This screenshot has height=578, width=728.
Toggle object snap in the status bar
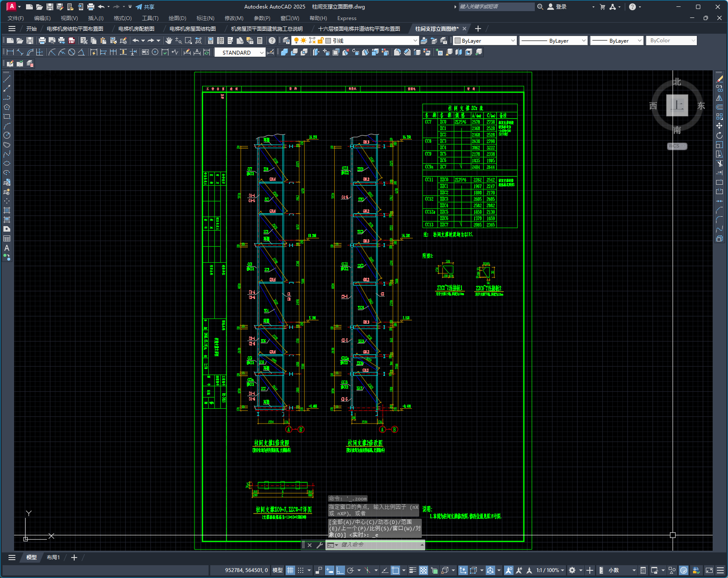(395, 570)
